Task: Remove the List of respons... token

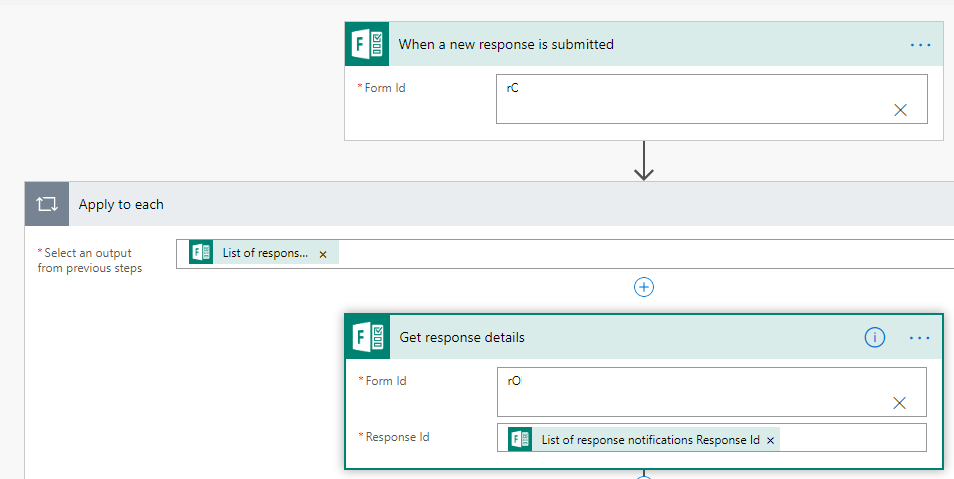Action: click(323, 254)
